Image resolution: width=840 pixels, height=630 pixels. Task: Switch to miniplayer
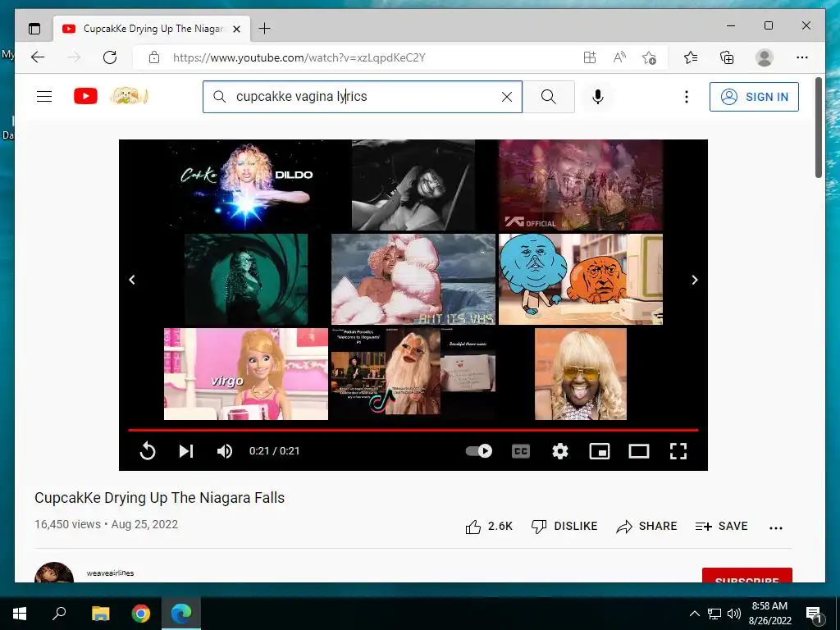tap(600, 451)
